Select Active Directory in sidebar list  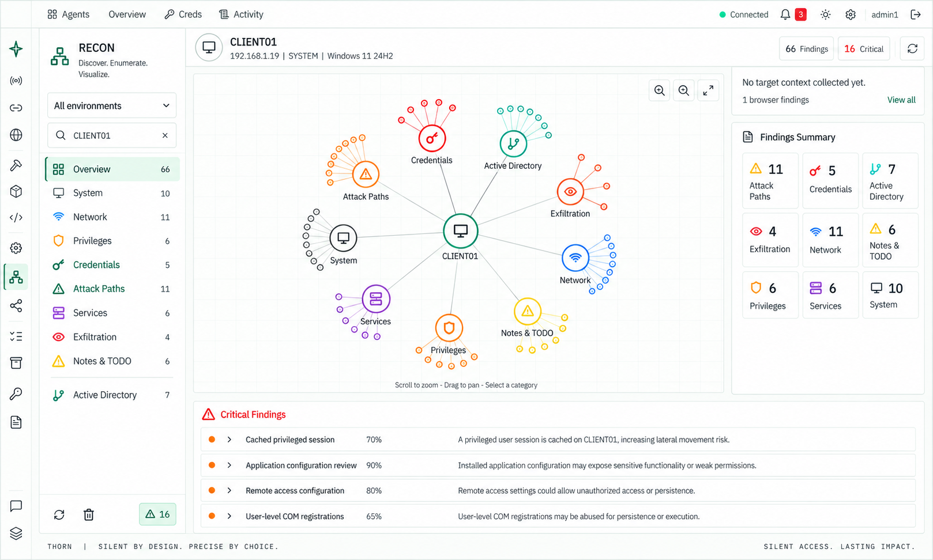112,395
